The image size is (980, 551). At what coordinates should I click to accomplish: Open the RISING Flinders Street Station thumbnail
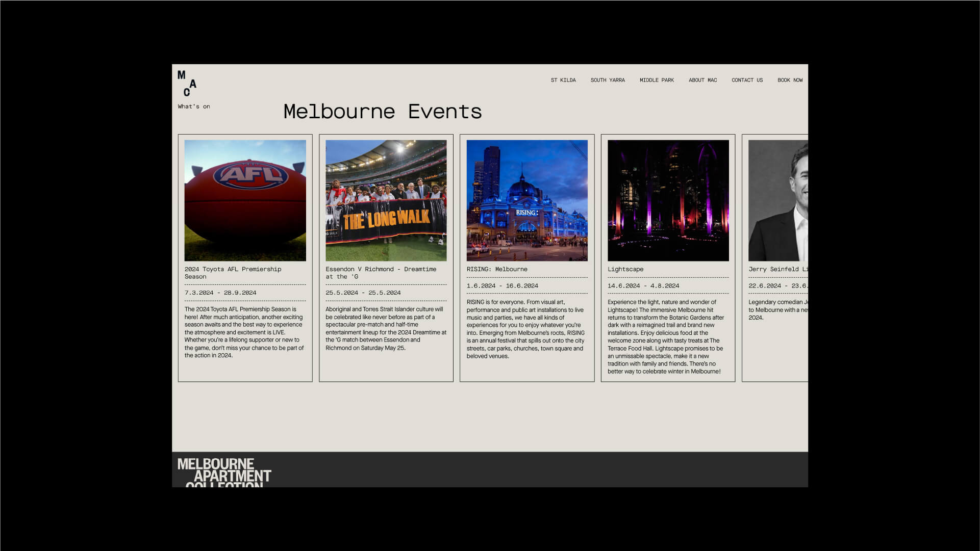pyautogui.click(x=527, y=201)
